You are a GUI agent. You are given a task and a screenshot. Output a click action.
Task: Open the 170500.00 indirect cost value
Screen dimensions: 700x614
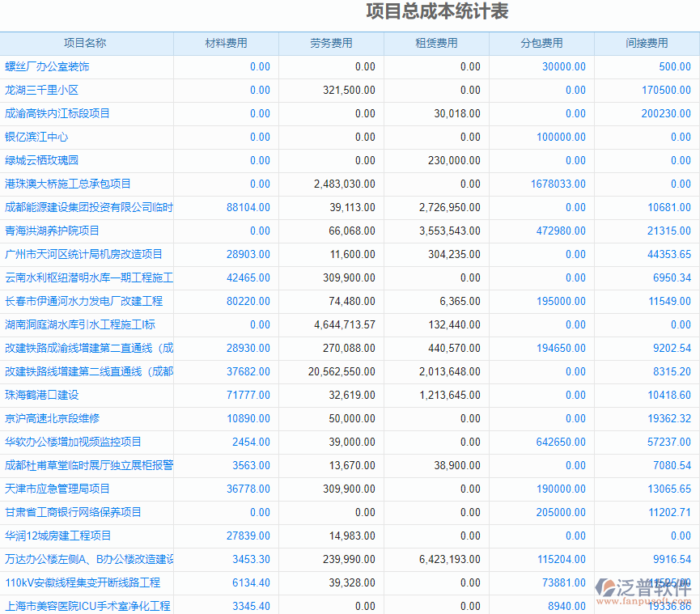coord(666,90)
